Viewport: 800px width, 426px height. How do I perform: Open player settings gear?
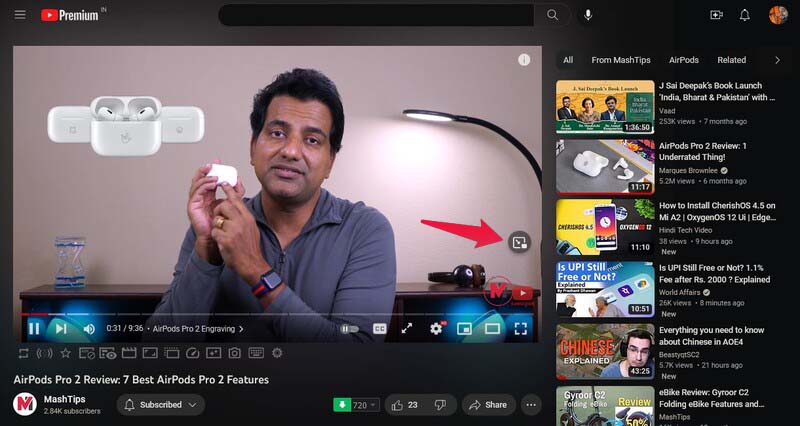[x=436, y=329]
